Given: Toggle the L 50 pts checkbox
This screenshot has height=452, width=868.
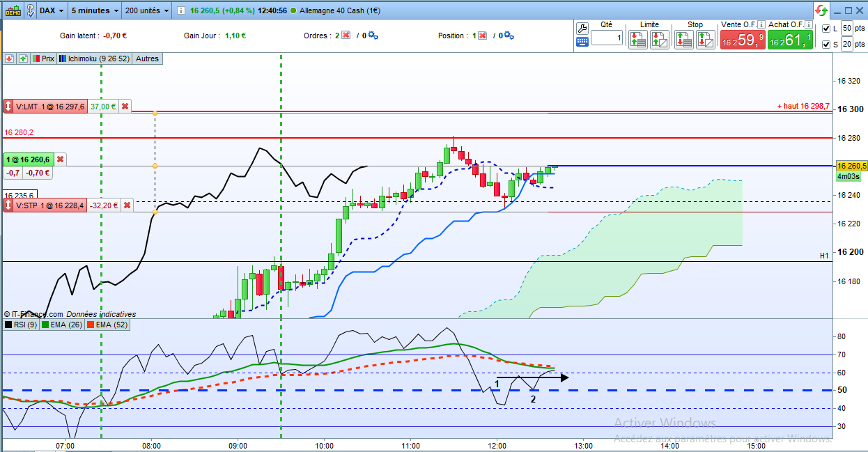Looking at the screenshot, I should [x=826, y=28].
